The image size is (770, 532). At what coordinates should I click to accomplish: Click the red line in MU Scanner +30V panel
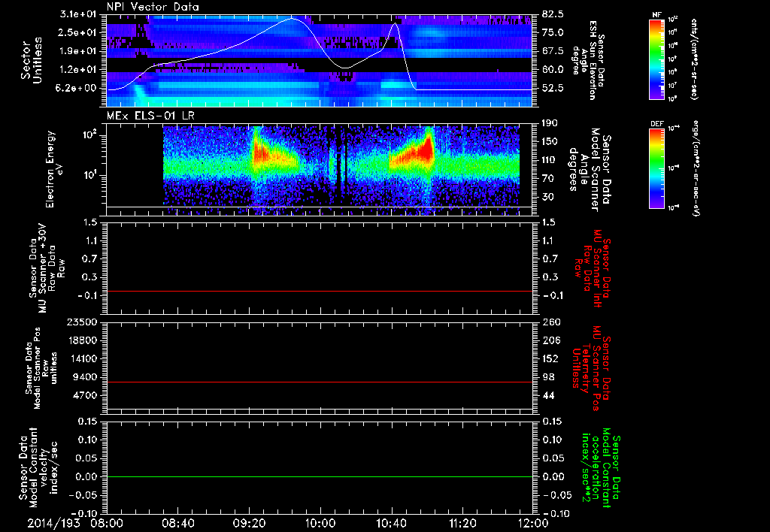tap(320, 292)
